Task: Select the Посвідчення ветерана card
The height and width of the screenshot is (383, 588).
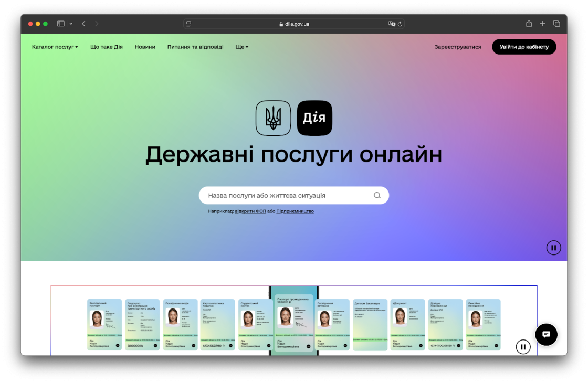Action: pos(332,325)
